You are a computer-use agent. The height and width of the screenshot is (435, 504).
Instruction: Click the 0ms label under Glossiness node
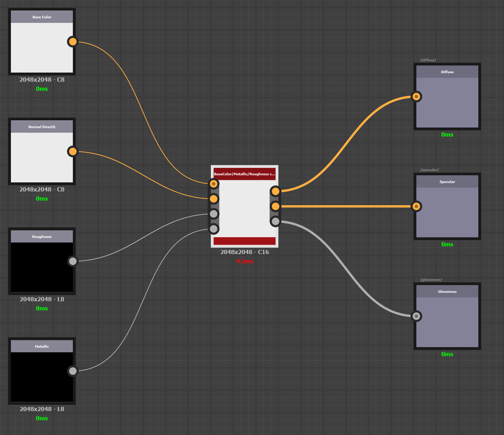click(x=447, y=354)
